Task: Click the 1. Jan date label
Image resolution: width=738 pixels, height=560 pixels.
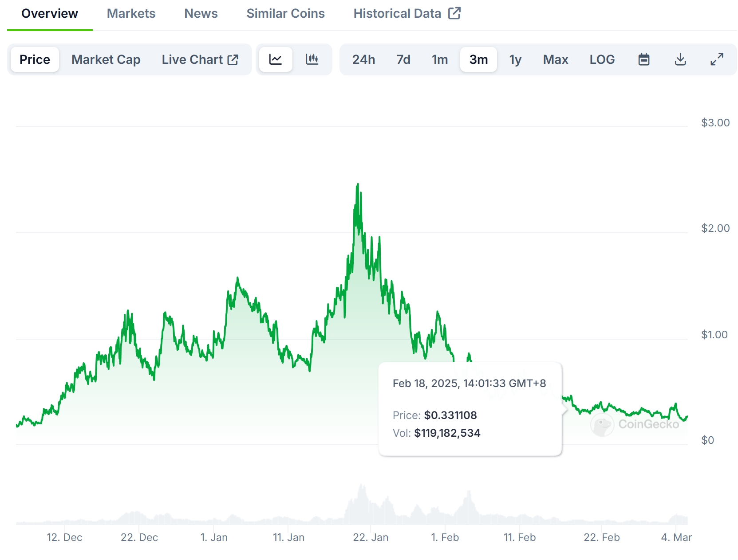Action: click(x=214, y=537)
